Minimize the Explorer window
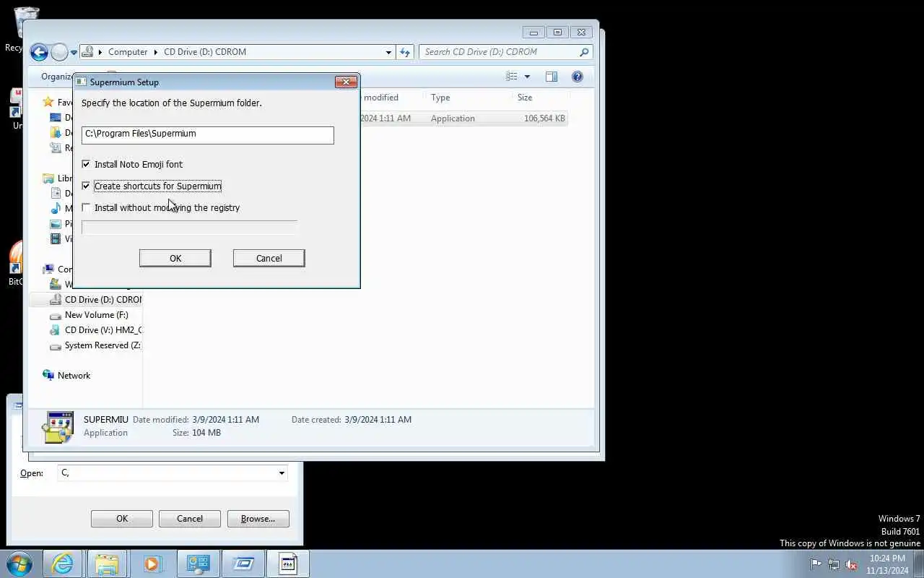The image size is (924, 578). [533, 33]
